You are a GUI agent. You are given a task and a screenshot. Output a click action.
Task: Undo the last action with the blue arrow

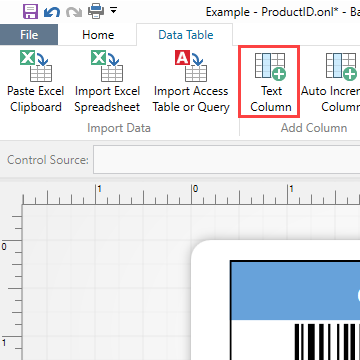click(x=52, y=12)
